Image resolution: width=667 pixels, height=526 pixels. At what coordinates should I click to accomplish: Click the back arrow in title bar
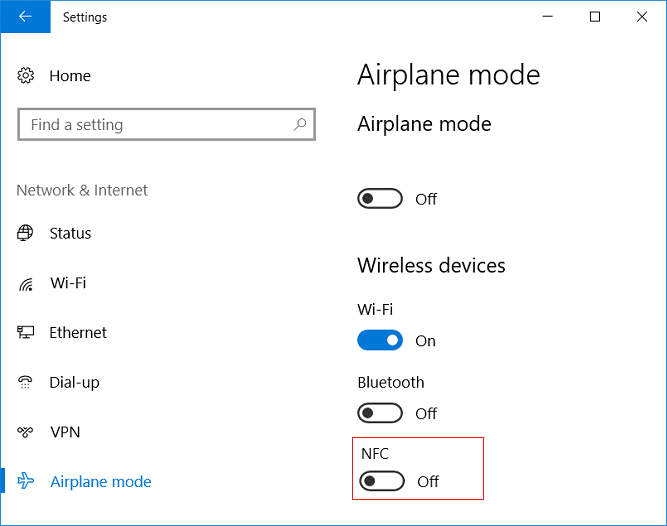coord(25,17)
